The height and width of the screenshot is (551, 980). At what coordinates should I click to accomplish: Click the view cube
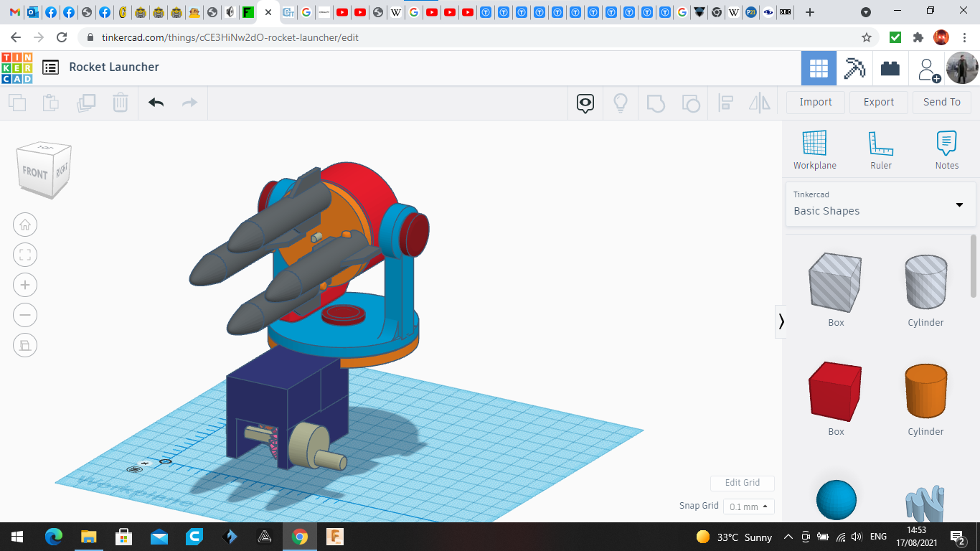coord(44,170)
